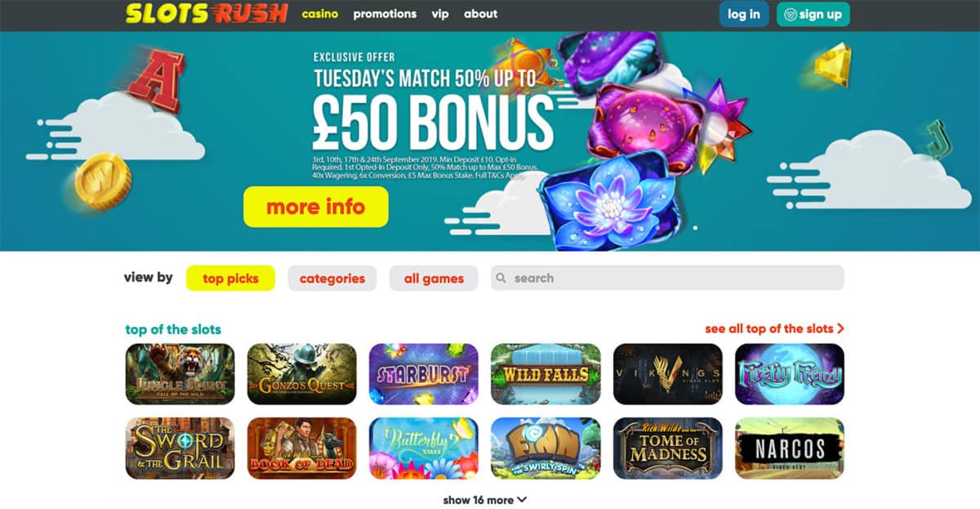980x509 pixels.
Task: Open Gonzo's Quest game tile
Action: (x=301, y=374)
